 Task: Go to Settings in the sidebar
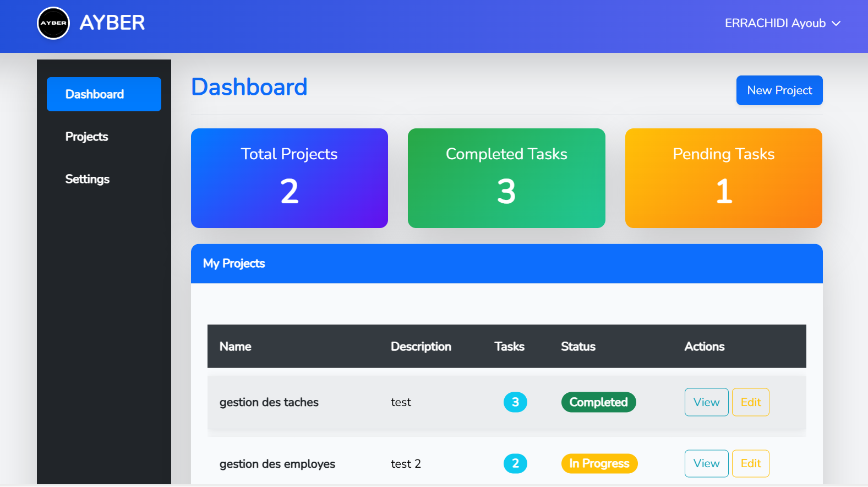pos(88,179)
